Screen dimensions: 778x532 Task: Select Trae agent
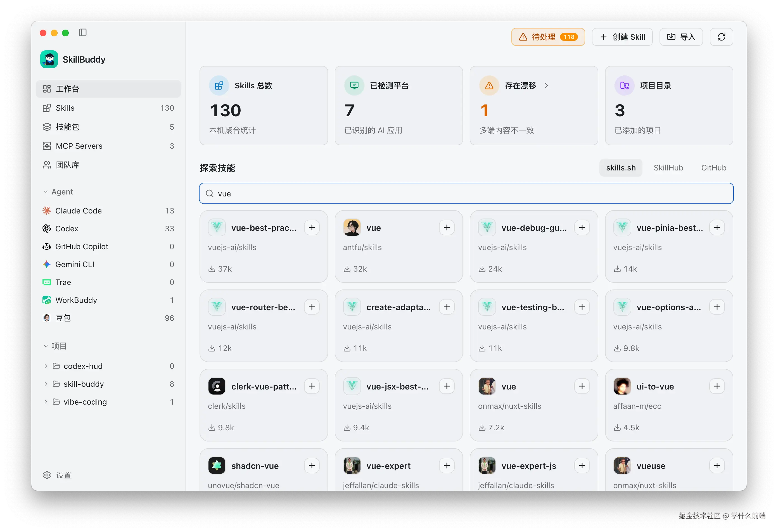tap(108, 282)
